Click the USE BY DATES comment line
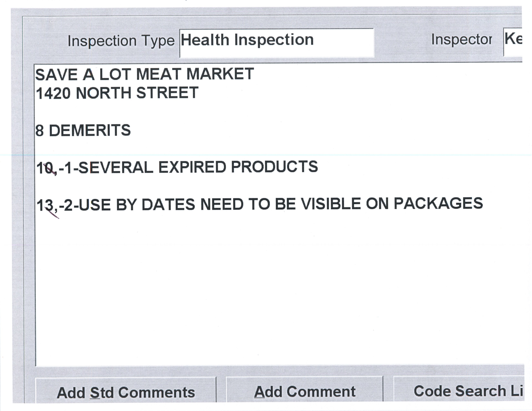532x411 pixels. [260, 204]
